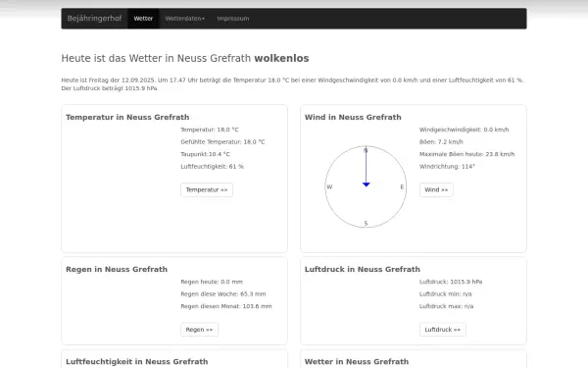Click the W label on compass
Image resolution: width=588 pixels, height=368 pixels.
coord(329,187)
